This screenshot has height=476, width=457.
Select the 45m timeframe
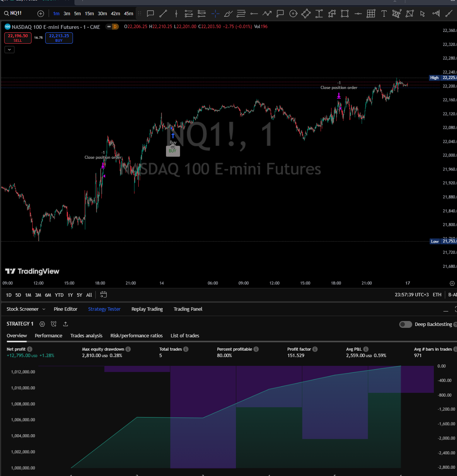tap(129, 14)
